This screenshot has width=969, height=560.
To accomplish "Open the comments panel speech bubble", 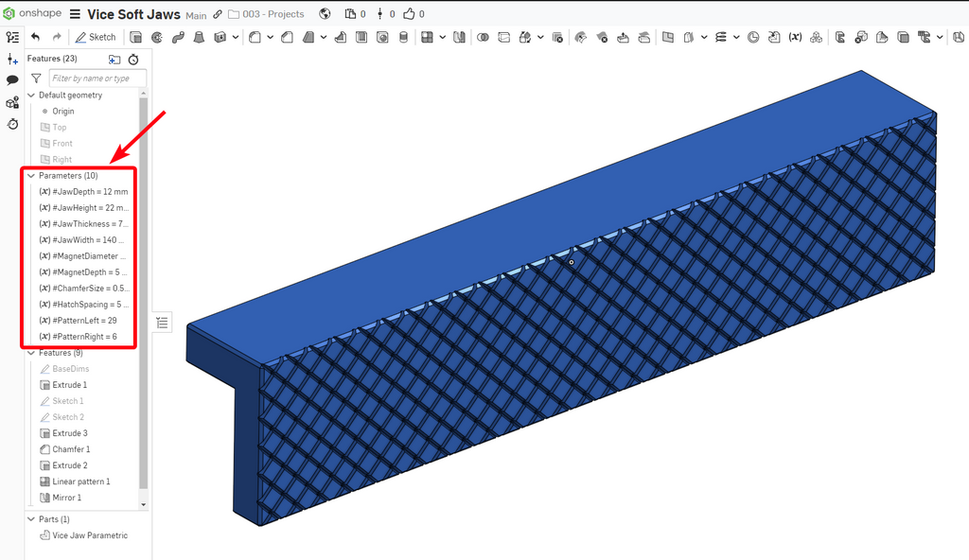I will (x=12, y=79).
